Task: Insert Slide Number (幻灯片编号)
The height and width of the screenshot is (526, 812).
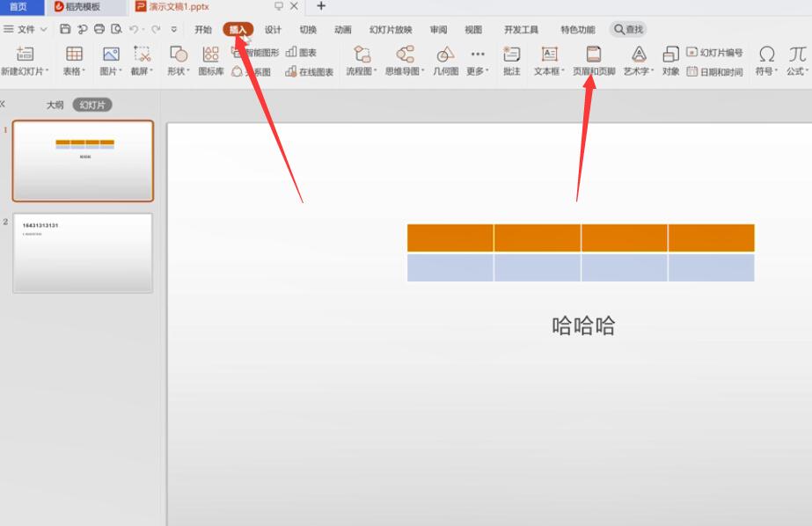Action: (x=714, y=52)
